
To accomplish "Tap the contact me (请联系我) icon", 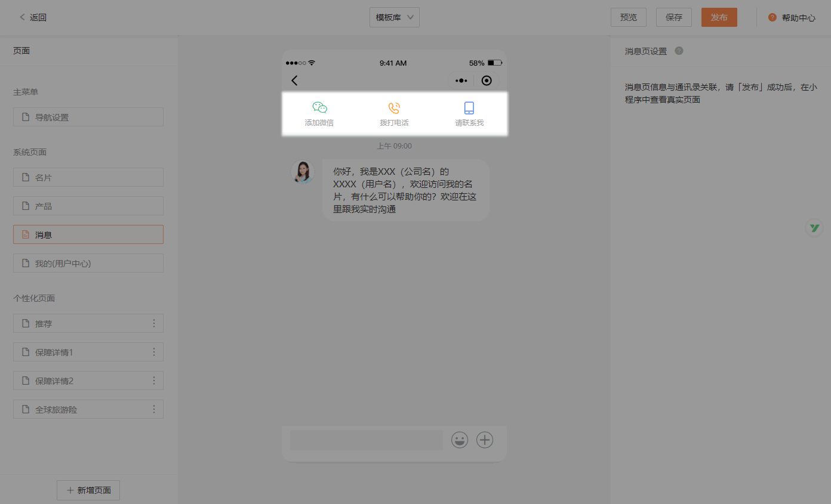I will pyautogui.click(x=469, y=108).
